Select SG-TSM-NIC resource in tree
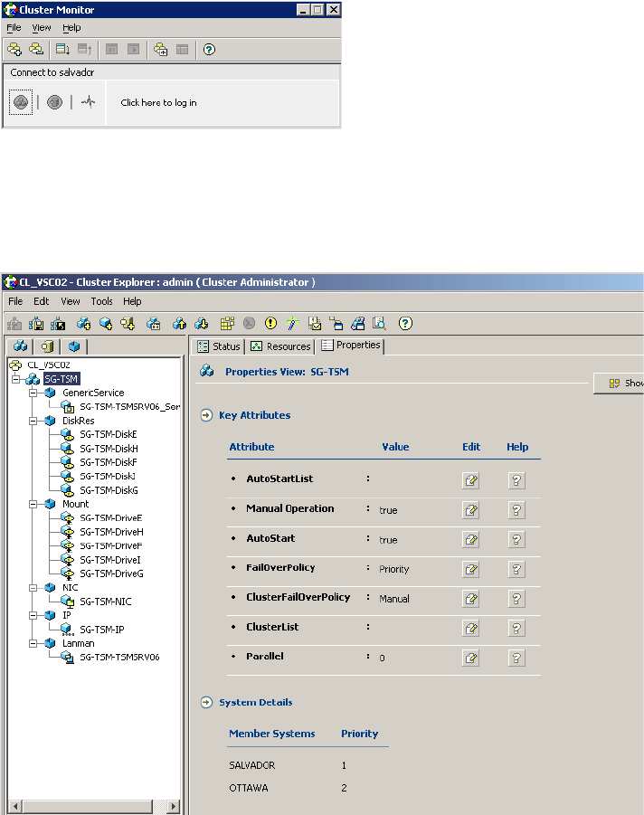 tap(106, 602)
